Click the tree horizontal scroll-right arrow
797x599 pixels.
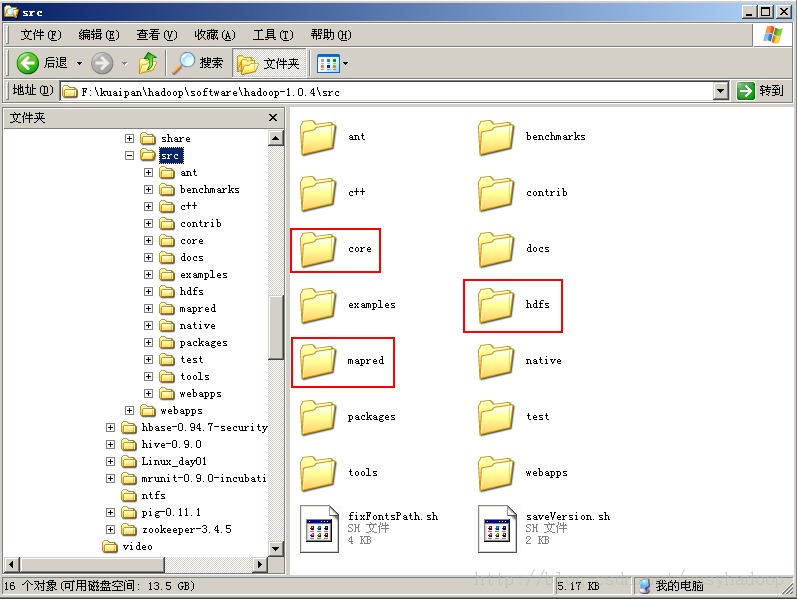coord(260,564)
